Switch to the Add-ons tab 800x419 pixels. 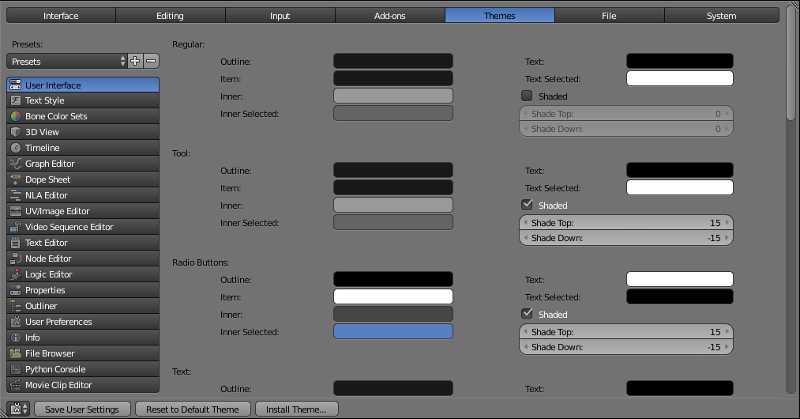pos(389,16)
